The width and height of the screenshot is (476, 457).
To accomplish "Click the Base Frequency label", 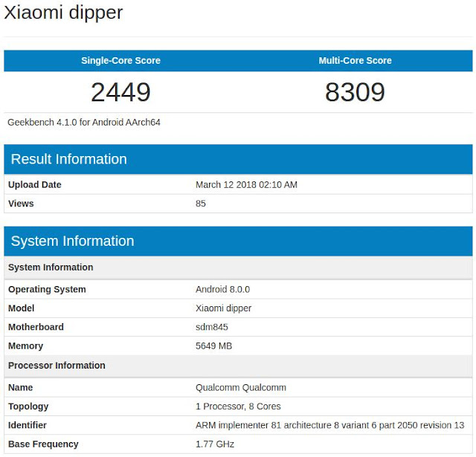I will click(43, 444).
